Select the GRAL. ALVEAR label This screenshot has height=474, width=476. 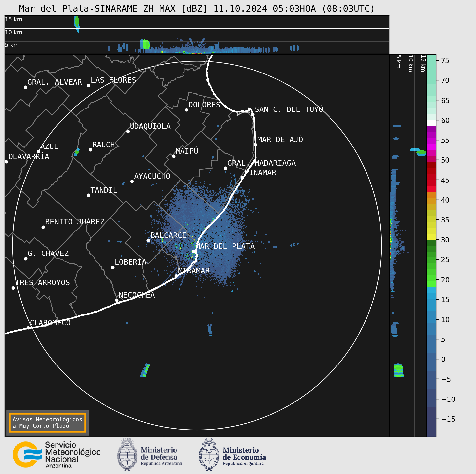55,82
